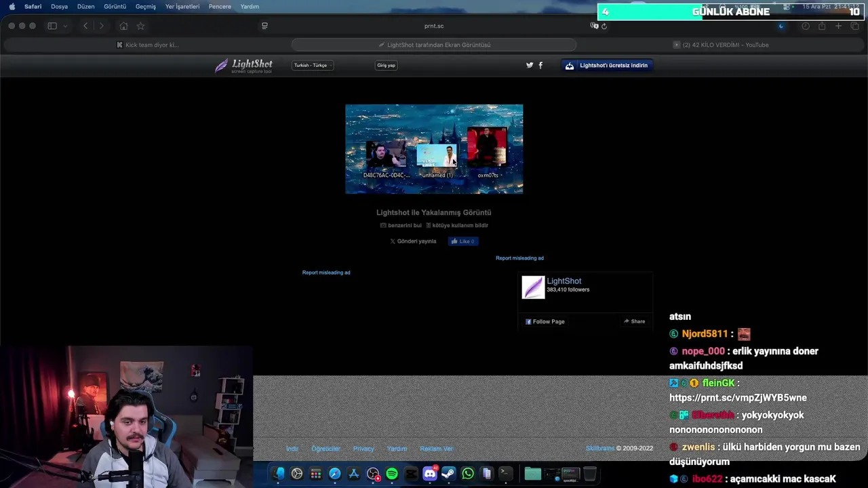This screenshot has height=488, width=868.
Task: Switch to 42 KİLO VERDİMİ YouTube tab
Action: (721, 45)
